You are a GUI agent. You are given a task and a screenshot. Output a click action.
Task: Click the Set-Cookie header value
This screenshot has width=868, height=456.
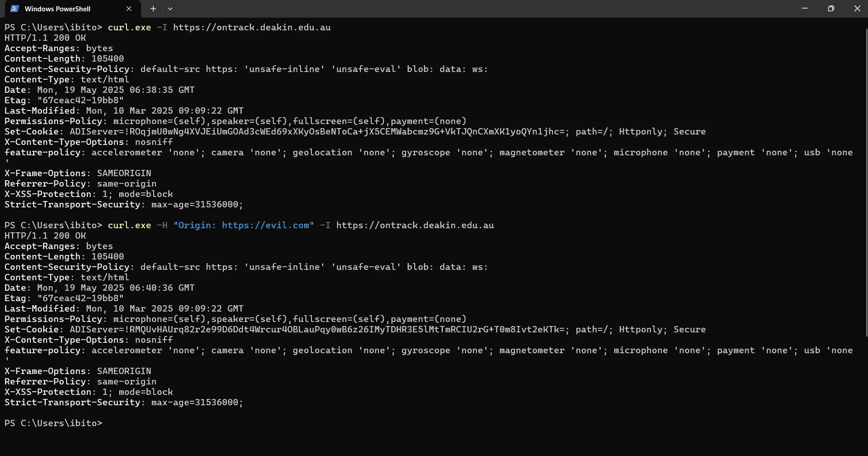[317, 131]
